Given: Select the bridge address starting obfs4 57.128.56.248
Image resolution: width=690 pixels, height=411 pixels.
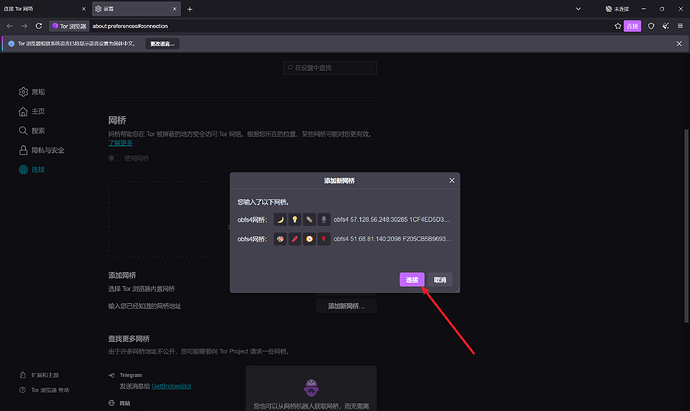Looking at the screenshot, I should pos(392,219).
